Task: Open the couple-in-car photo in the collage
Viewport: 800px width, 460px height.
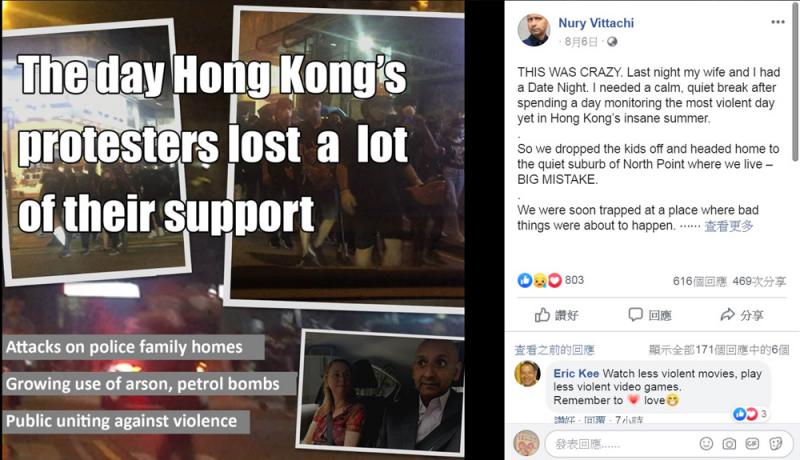Action: (381, 392)
